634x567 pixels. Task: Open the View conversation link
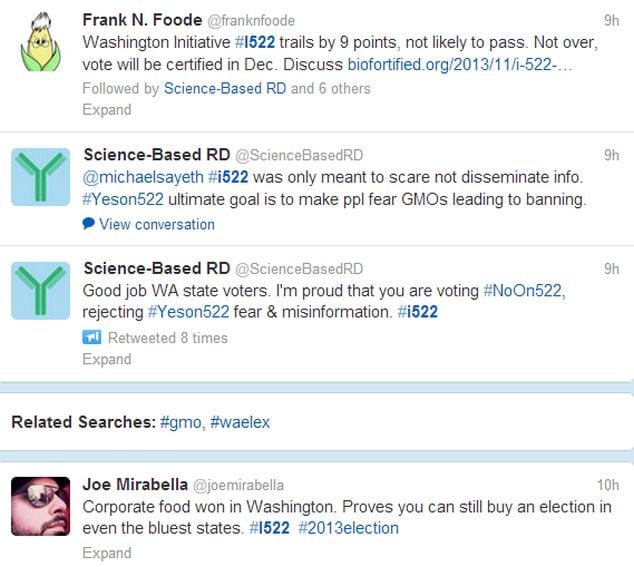tap(157, 224)
